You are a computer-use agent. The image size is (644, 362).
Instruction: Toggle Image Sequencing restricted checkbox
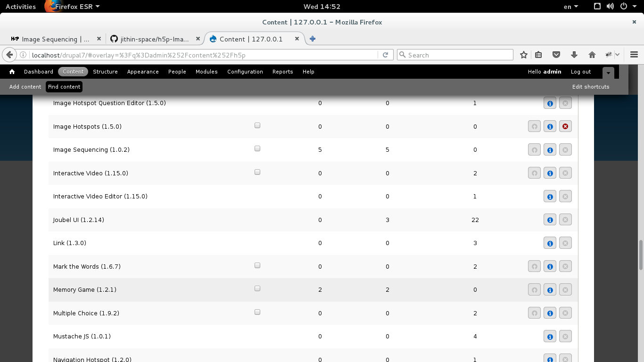click(257, 148)
